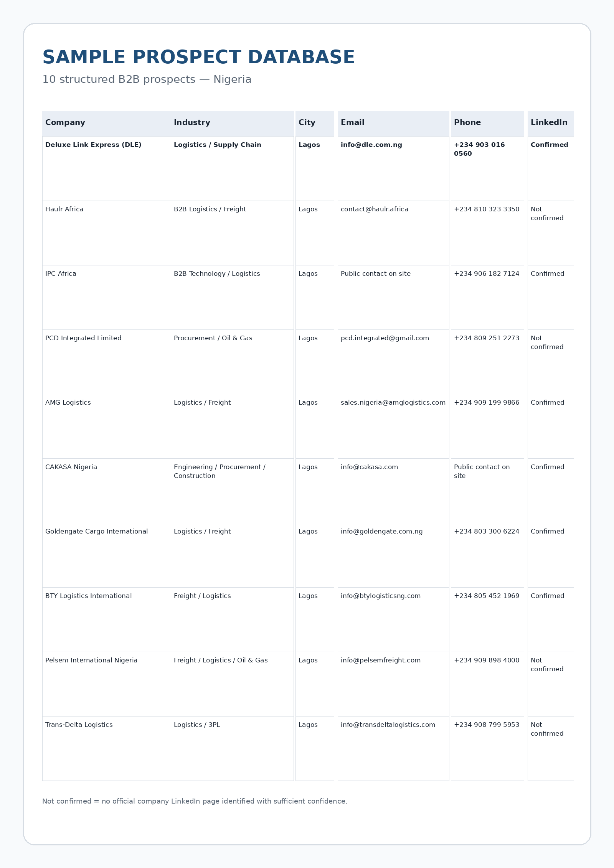Click the info@transdeltalogistics.com email

click(388, 725)
